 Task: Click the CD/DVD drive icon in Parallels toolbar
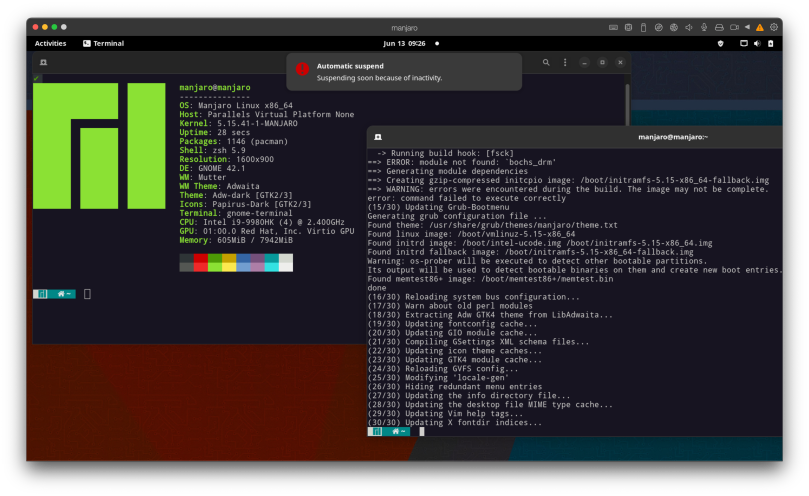(658, 27)
